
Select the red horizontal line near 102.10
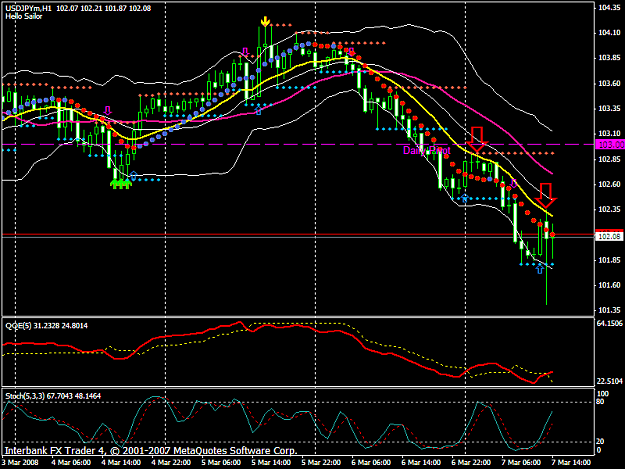[x=298, y=234]
